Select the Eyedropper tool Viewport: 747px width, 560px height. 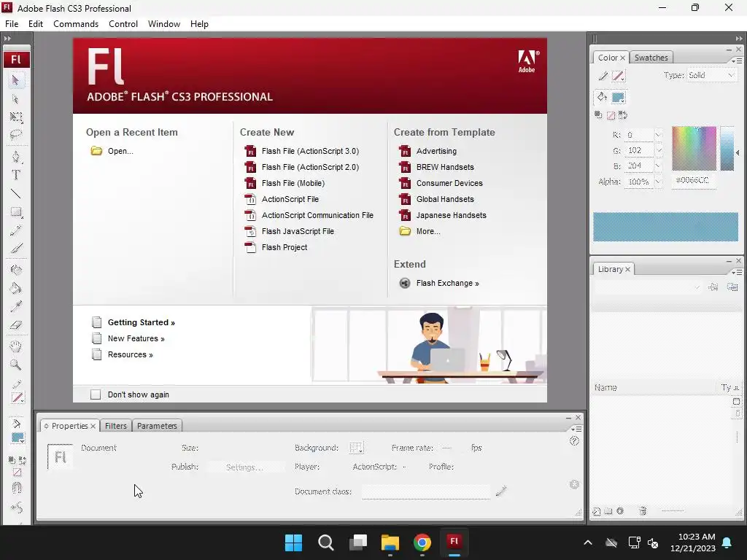(x=16, y=307)
